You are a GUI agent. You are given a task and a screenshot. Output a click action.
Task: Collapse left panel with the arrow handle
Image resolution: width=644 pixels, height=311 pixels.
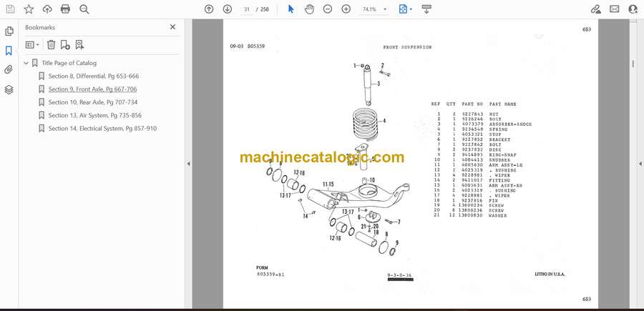coord(188,164)
